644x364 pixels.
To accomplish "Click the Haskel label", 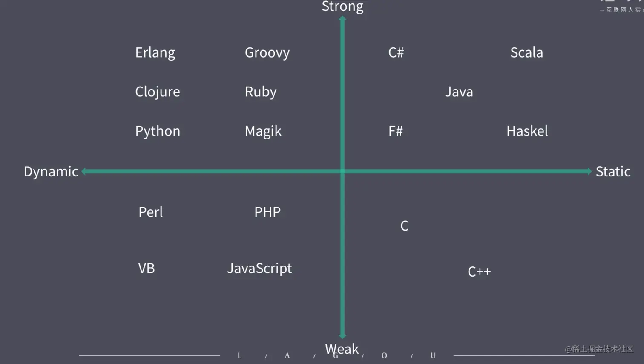I will [x=527, y=131].
